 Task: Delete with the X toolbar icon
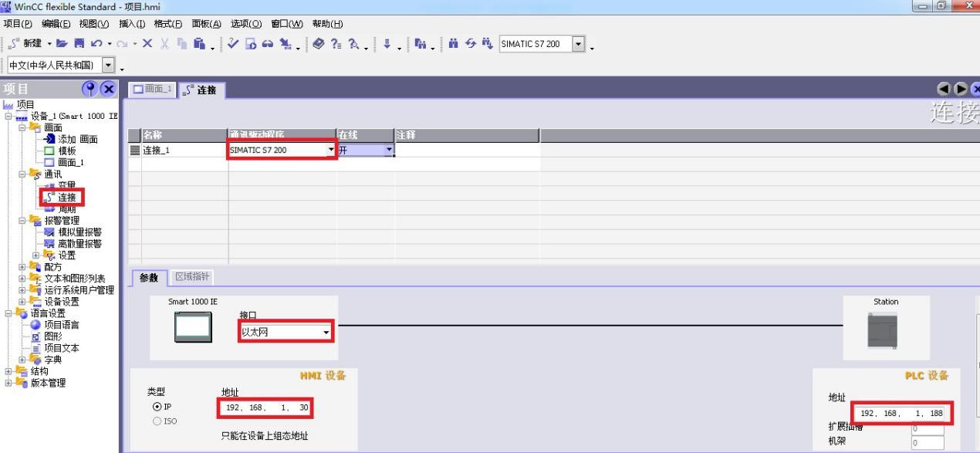[147, 44]
